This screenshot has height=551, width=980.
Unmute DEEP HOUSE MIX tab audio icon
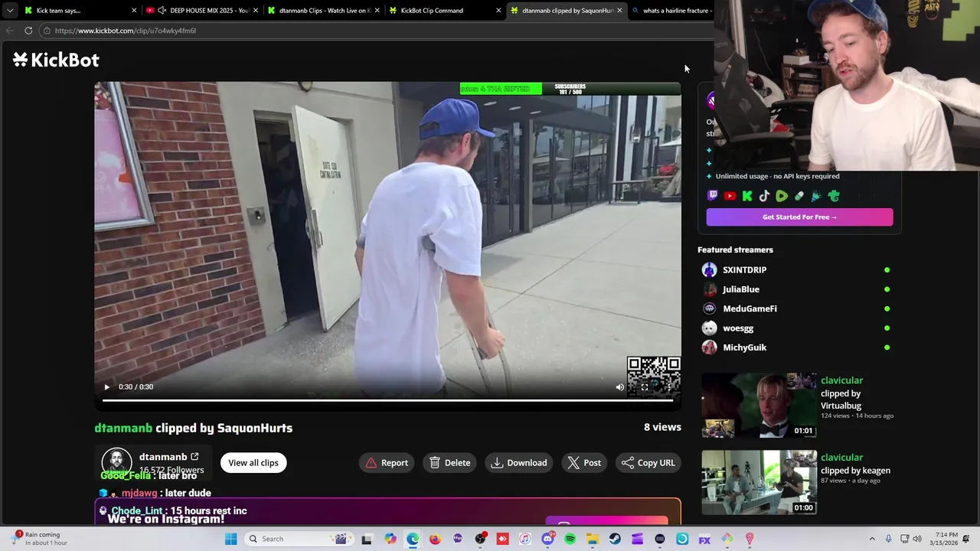click(162, 10)
